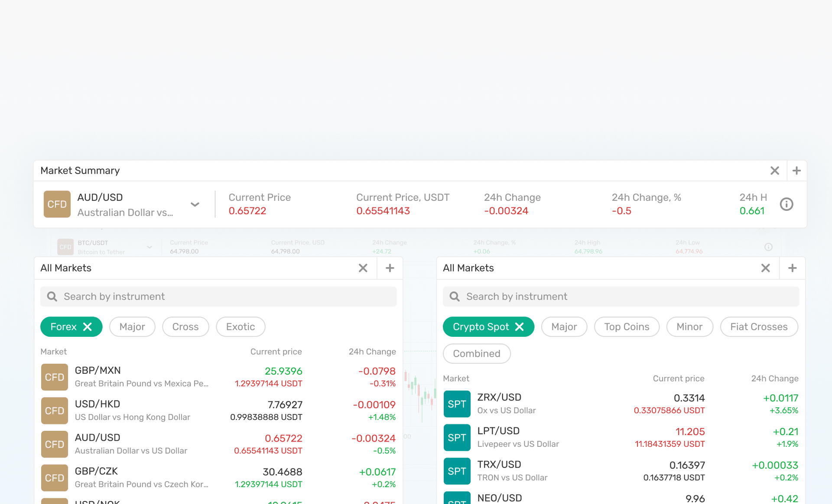
Task: Add panel via left All Markets plus
Action: 390,268
